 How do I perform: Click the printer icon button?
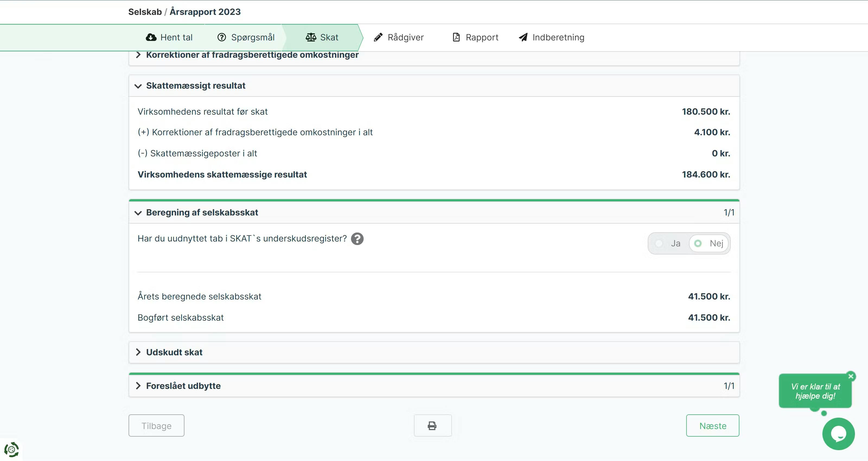[432, 426]
